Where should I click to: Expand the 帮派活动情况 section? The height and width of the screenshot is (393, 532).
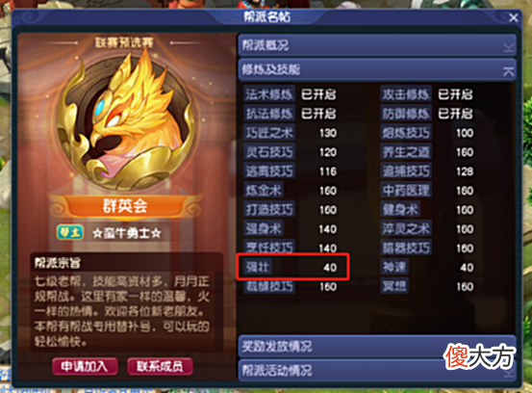[377, 370]
